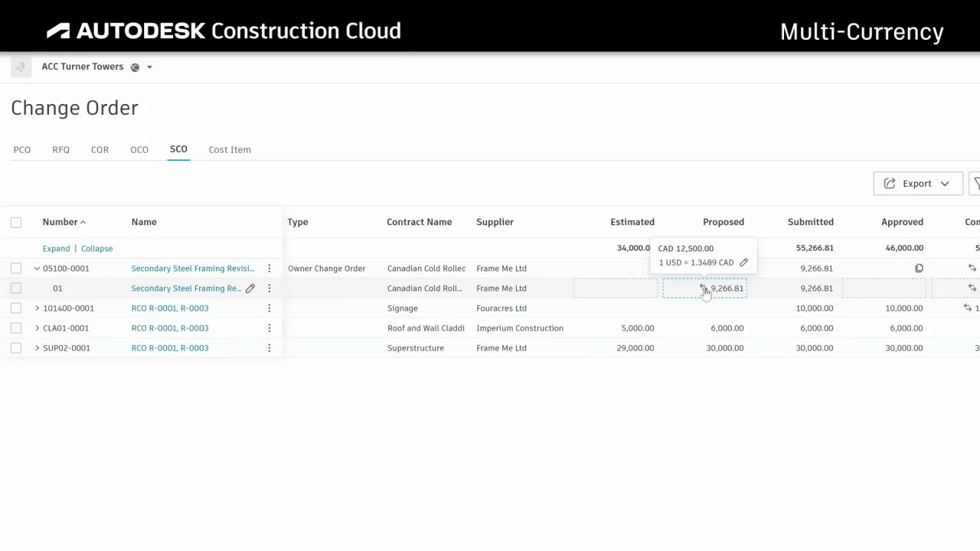
Task: Click the Export button
Action: pos(917,184)
